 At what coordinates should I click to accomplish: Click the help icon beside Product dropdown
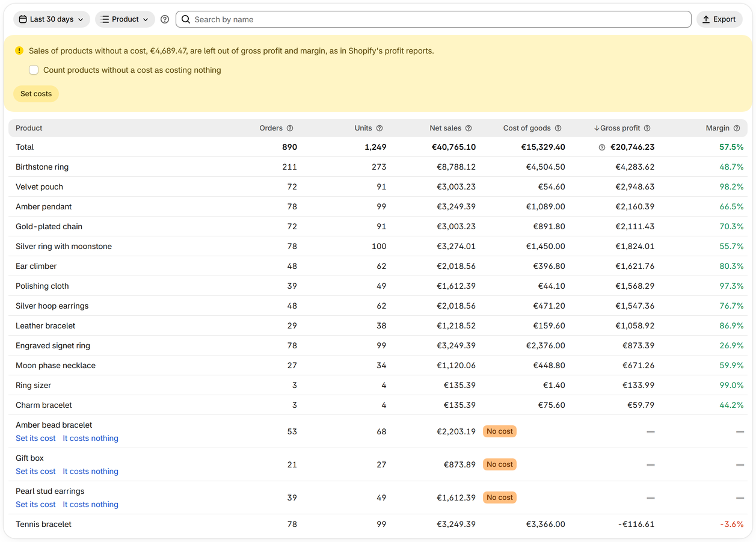coord(165,19)
